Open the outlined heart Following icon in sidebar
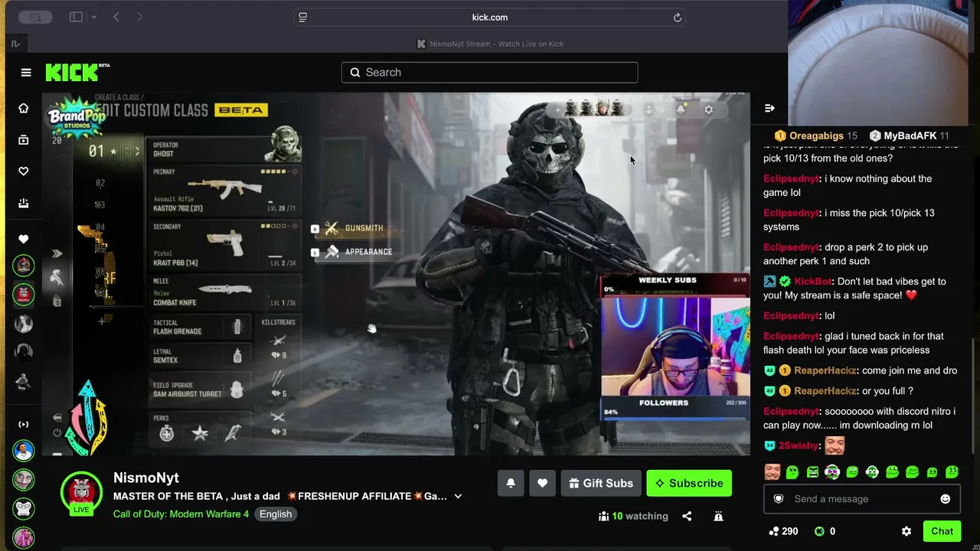 tap(24, 171)
